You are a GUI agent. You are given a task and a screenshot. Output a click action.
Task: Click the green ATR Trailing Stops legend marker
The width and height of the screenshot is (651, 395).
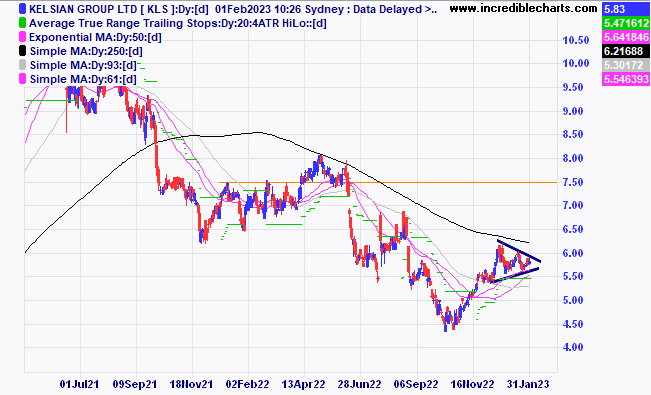tap(22, 23)
